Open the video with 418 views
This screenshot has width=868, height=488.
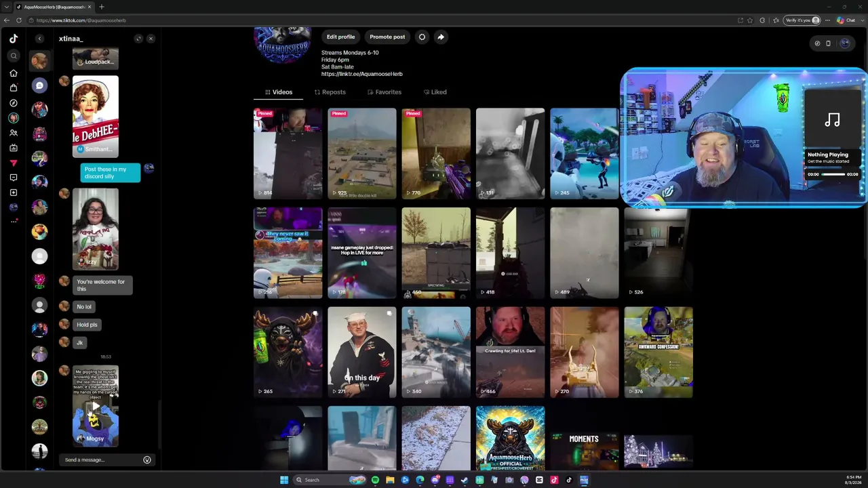[x=510, y=253]
